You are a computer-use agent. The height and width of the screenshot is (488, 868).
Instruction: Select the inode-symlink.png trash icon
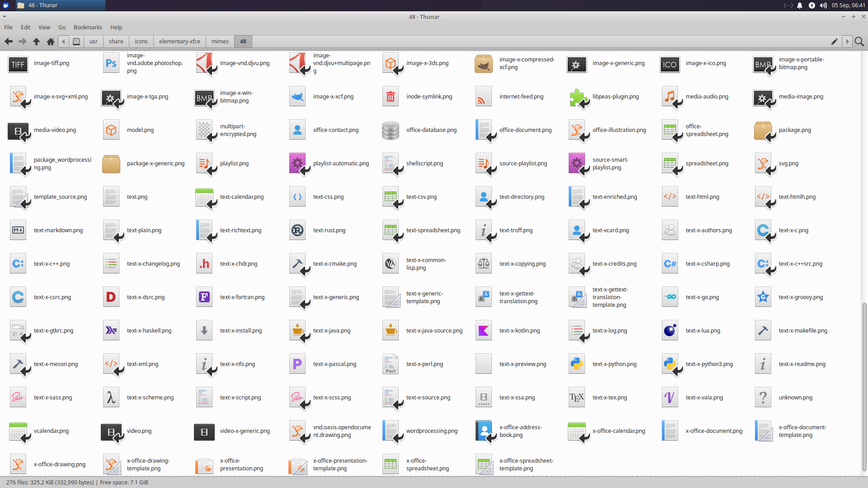(390, 96)
